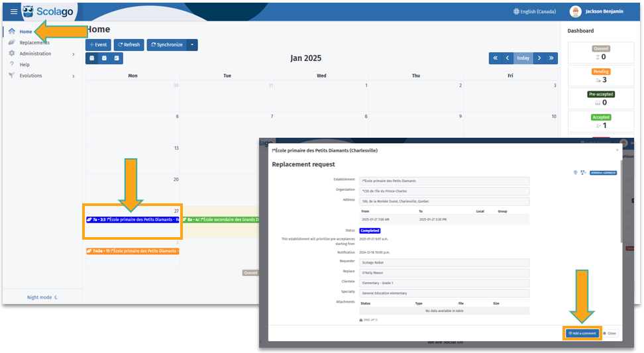Click the Fri column header
The image size is (644, 353).
click(510, 76)
